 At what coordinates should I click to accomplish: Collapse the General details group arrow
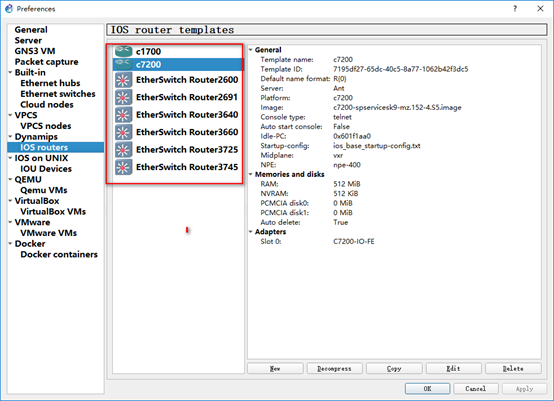251,50
